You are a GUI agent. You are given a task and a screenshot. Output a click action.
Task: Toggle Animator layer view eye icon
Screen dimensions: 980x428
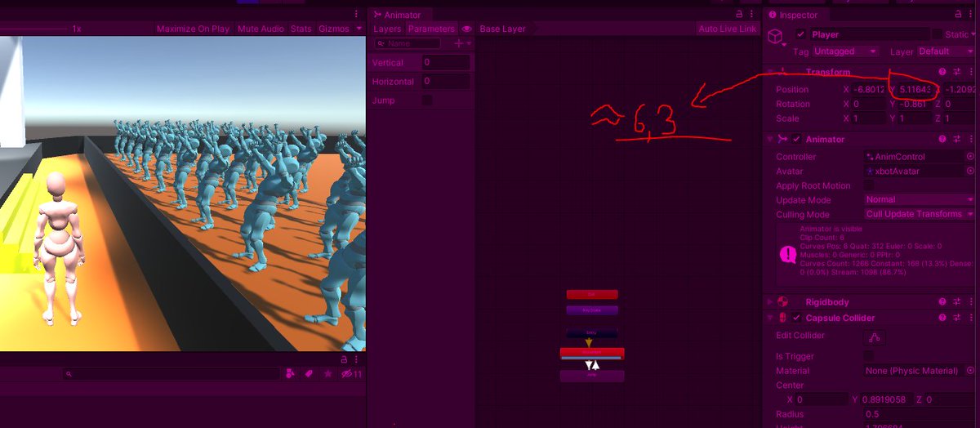pyautogui.click(x=467, y=29)
